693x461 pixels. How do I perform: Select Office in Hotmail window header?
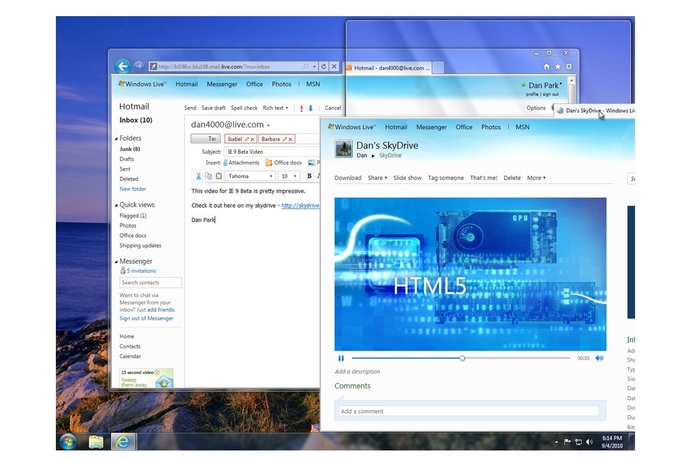(255, 84)
